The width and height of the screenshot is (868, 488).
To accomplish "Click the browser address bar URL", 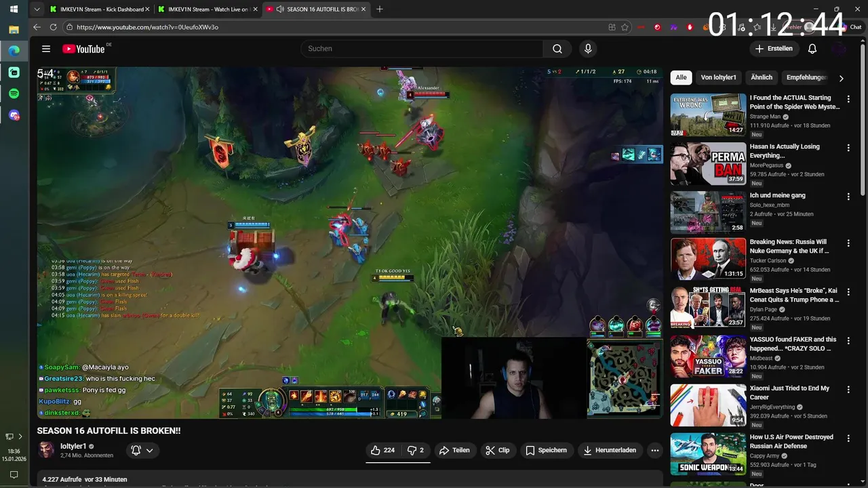I will click(147, 27).
